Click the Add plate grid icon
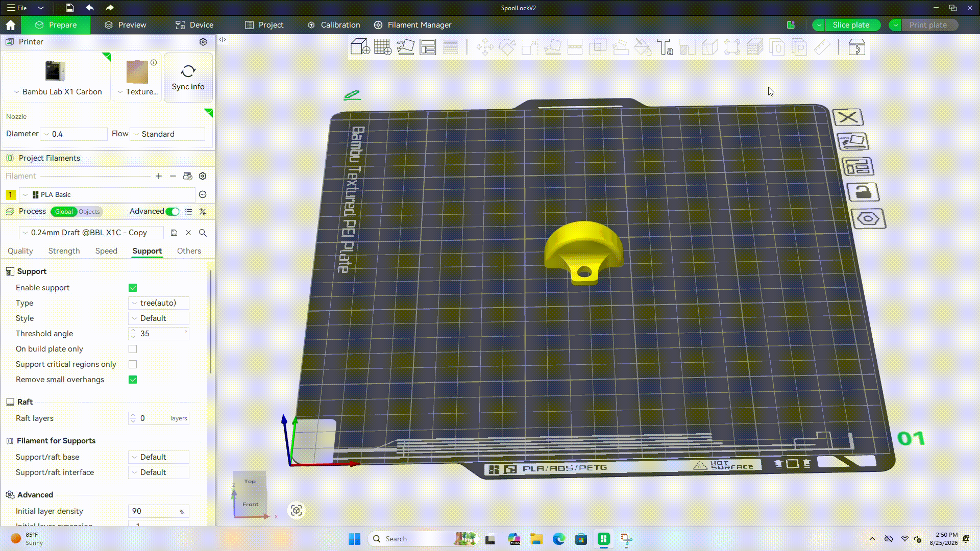 [x=383, y=47]
